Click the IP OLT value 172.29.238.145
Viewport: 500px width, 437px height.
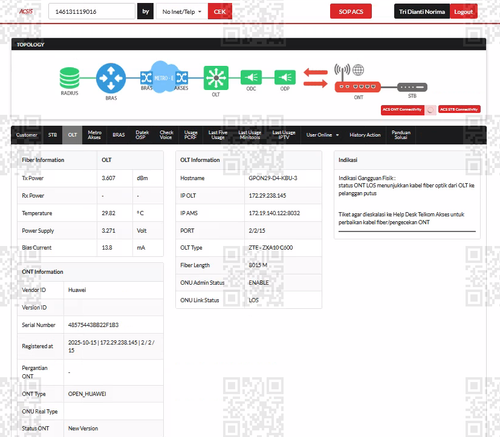(x=267, y=196)
